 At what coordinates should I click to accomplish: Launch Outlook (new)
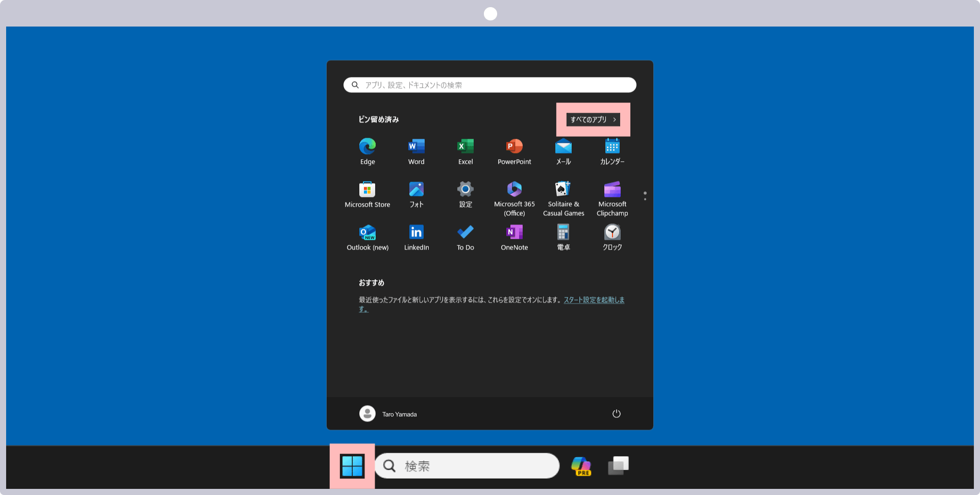tap(367, 238)
